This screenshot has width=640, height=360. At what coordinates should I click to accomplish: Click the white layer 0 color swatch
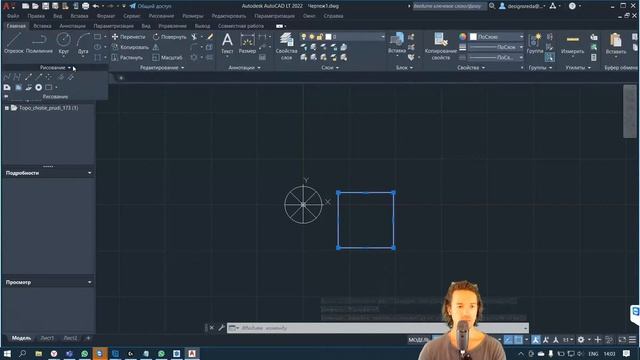tap(328, 37)
